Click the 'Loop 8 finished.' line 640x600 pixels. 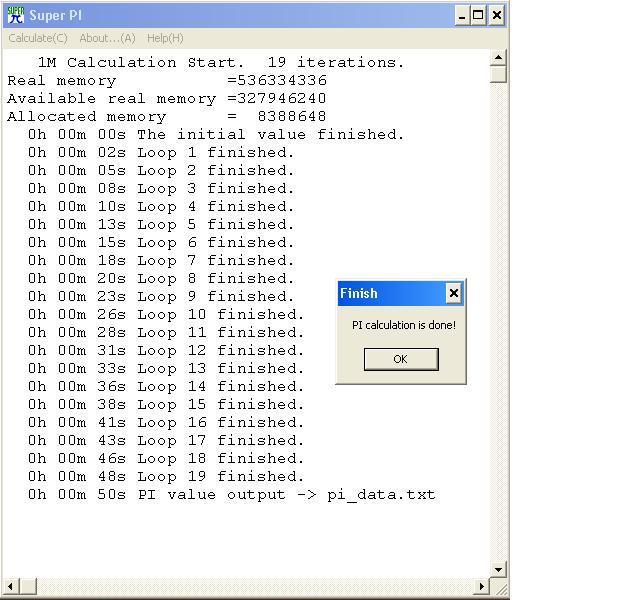(161, 278)
